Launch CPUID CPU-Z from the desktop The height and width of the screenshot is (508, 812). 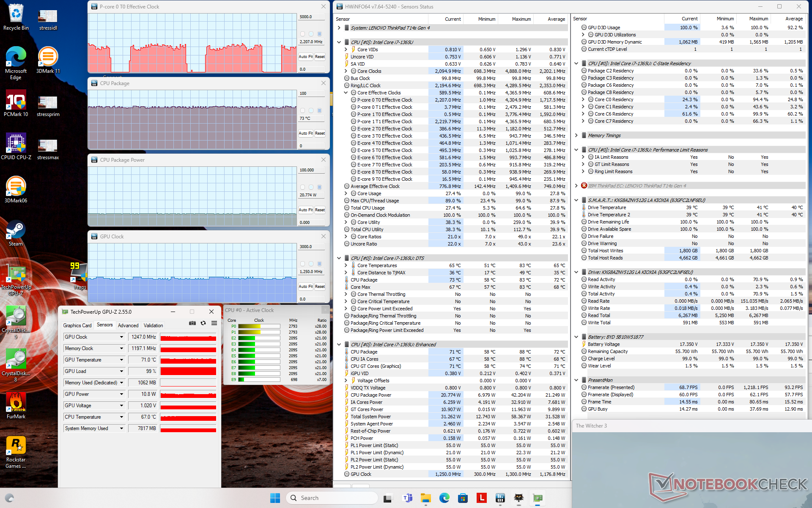[16, 146]
